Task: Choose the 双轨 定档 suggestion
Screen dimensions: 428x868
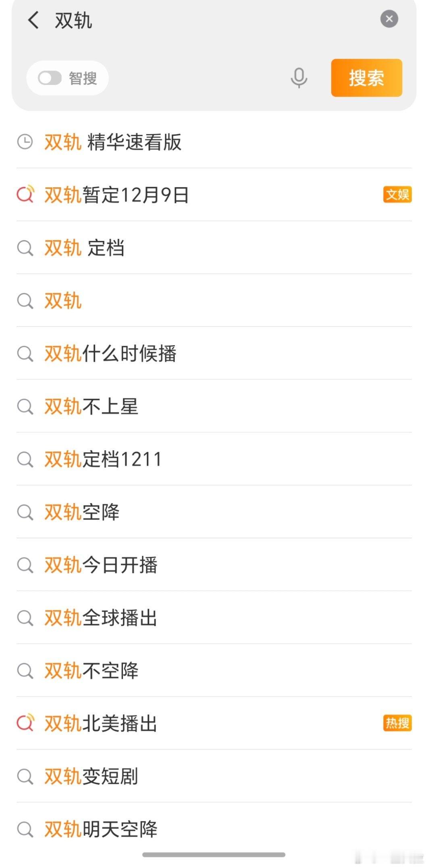Action: pyautogui.click(x=85, y=248)
